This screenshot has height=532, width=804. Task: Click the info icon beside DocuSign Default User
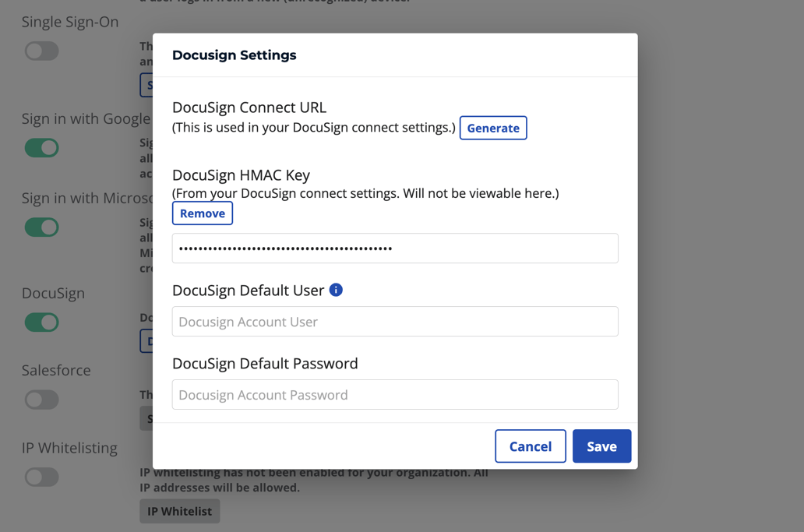336,289
